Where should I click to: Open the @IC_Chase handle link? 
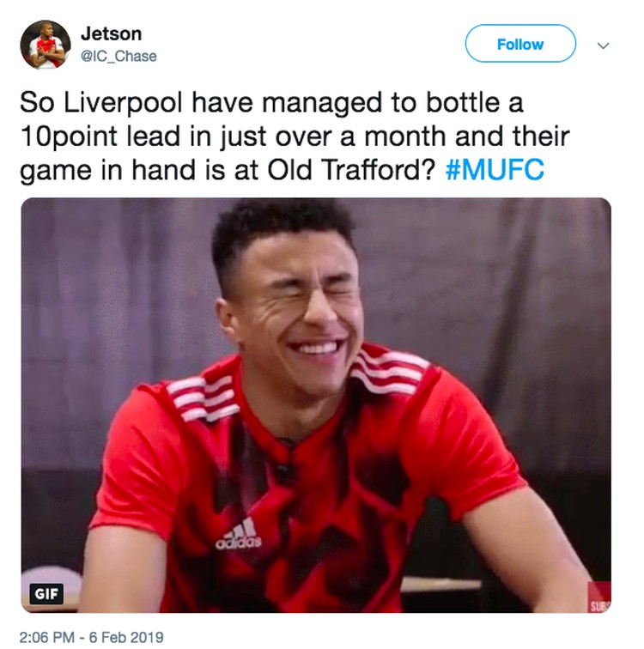(x=118, y=56)
